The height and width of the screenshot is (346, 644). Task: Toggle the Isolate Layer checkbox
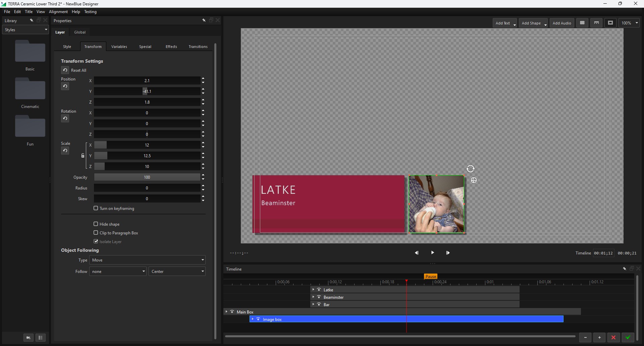(x=96, y=241)
